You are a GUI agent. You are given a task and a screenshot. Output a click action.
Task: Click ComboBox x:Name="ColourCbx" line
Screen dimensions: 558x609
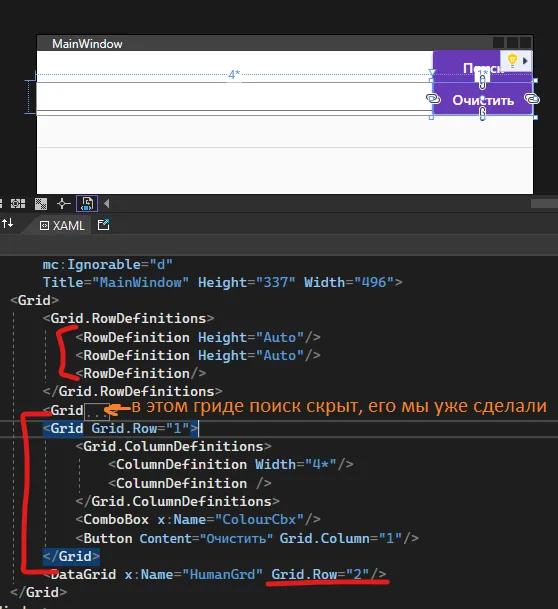pyautogui.click(x=198, y=520)
